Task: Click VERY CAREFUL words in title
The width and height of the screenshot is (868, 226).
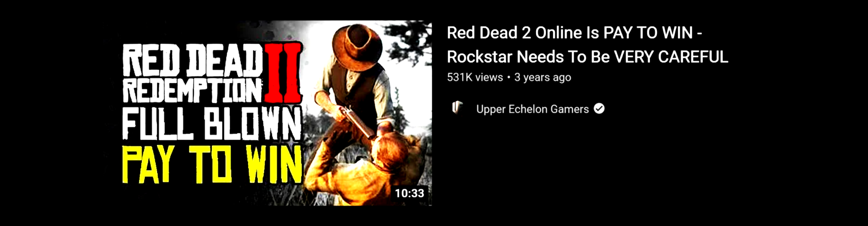Action: [x=671, y=57]
